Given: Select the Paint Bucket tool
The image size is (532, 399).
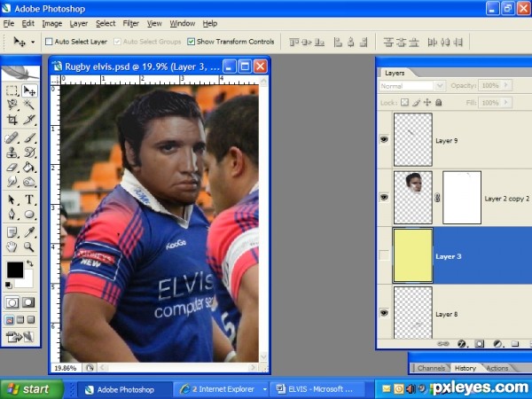Looking at the screenshot, I should 29,168.
